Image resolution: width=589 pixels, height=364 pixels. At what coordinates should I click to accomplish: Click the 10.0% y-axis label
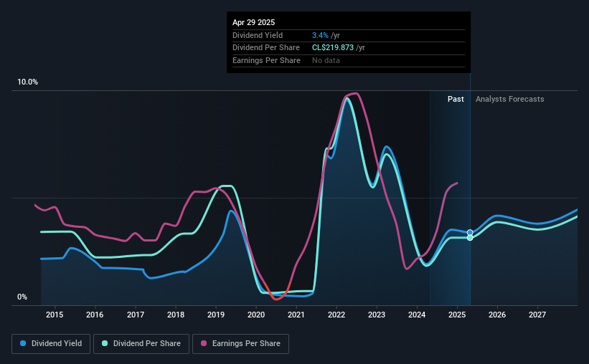click(x=27, y=82)
